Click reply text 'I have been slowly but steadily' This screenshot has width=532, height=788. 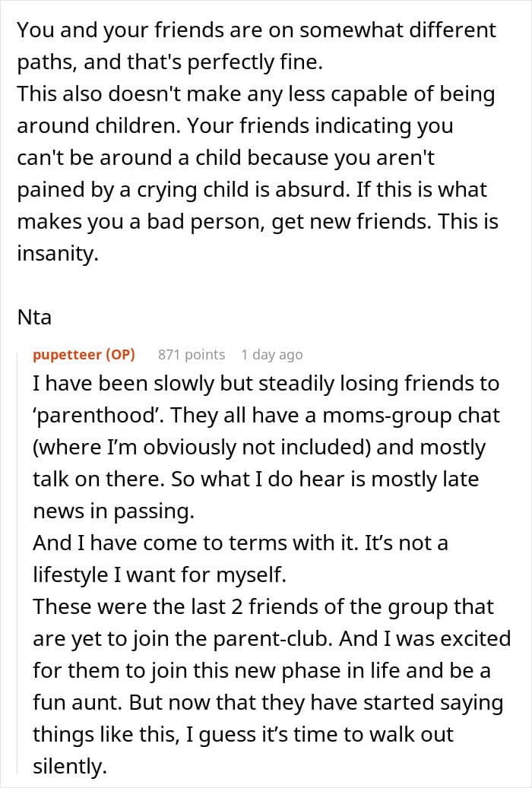(x=266, y=383)
